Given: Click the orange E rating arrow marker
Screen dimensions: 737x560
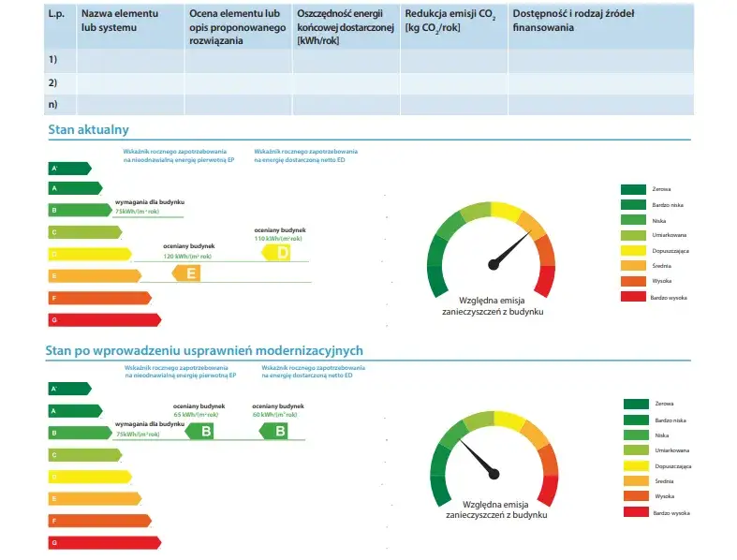Looking at the screenshot, I should [187, 273].
